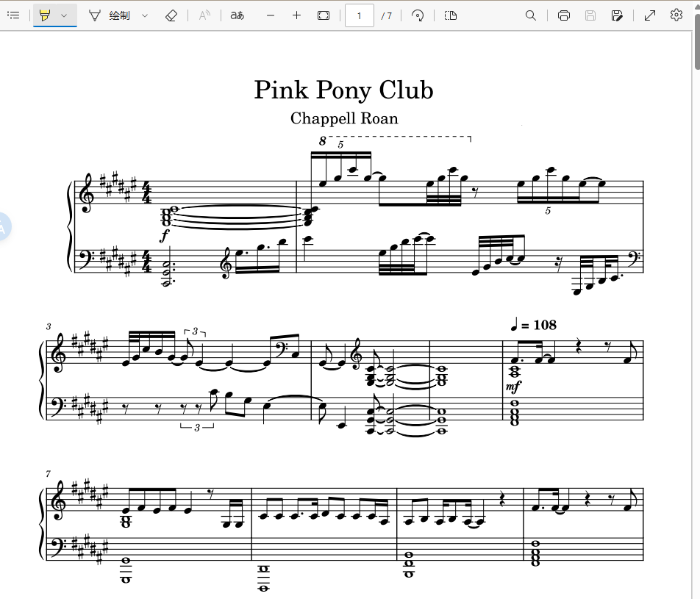Screen dimensions: 700x599
Task: Select the eraser tool
Action: click(171, 15)
